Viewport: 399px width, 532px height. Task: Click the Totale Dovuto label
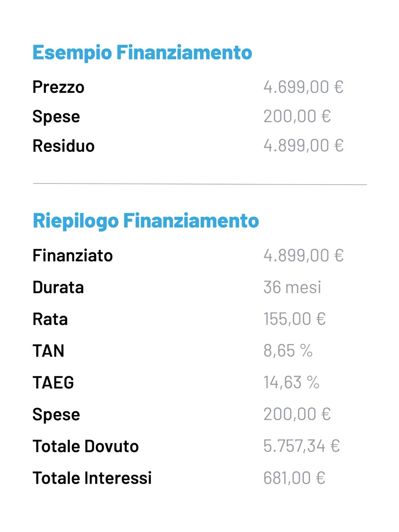click(x=86, y=446)
